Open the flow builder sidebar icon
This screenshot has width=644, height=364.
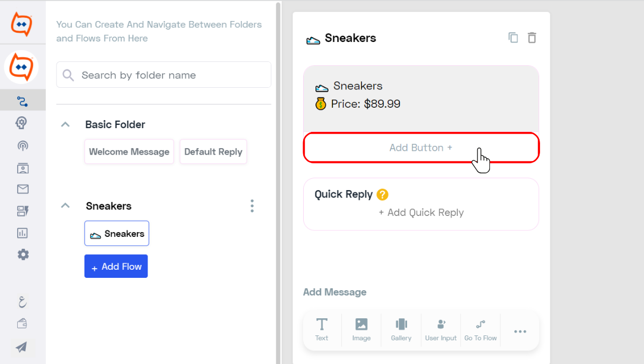click(23, 101)
